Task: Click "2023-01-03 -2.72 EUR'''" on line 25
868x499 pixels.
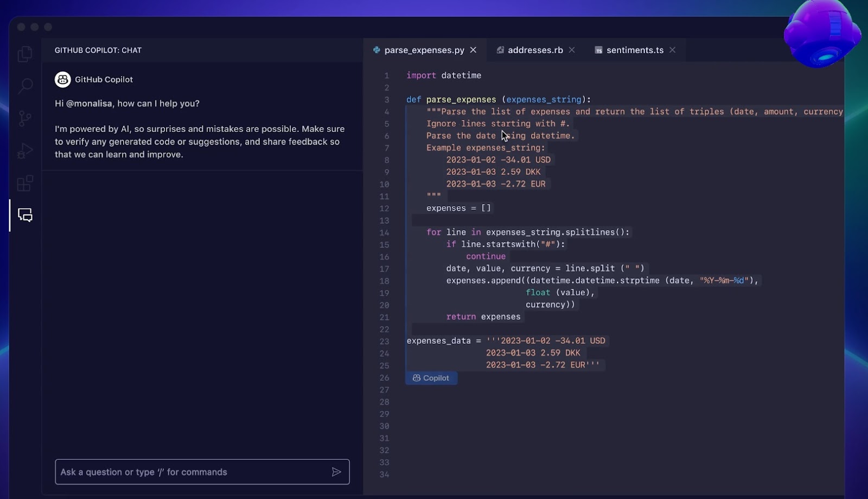Action: tap(542, 365)
